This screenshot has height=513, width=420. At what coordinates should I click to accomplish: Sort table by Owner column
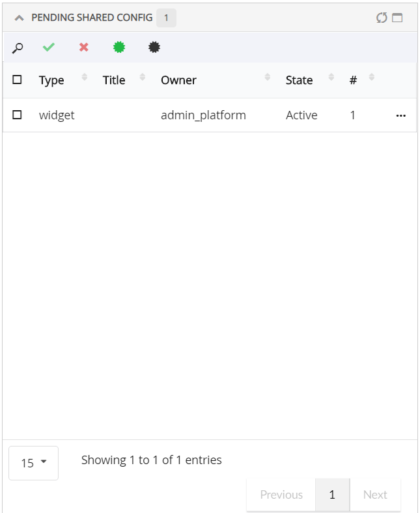coord(178,80)
